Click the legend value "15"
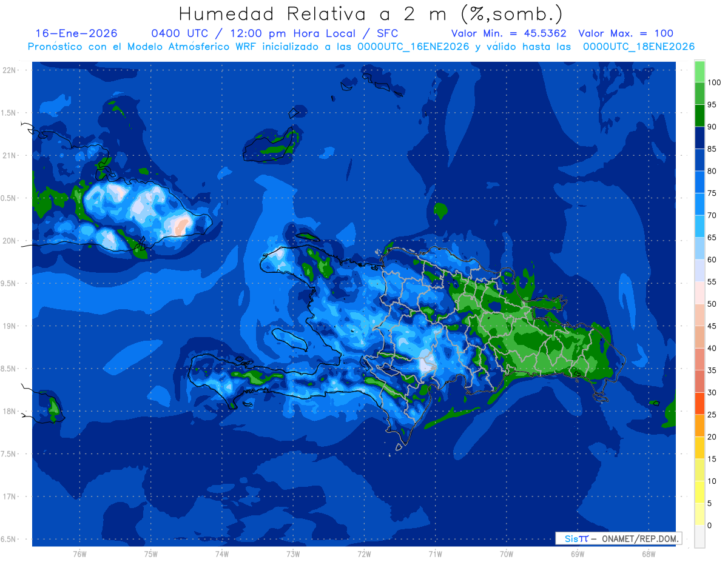This screenshot has width=728, height=562. (712, 459)
